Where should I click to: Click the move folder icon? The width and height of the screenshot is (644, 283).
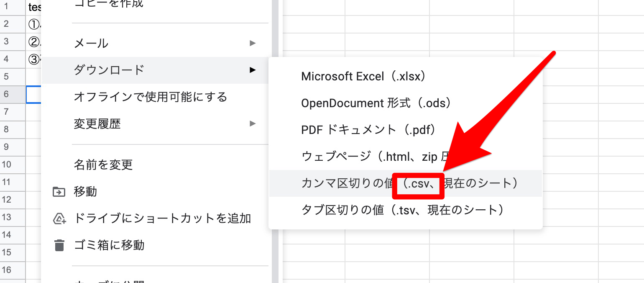point(59,192)
